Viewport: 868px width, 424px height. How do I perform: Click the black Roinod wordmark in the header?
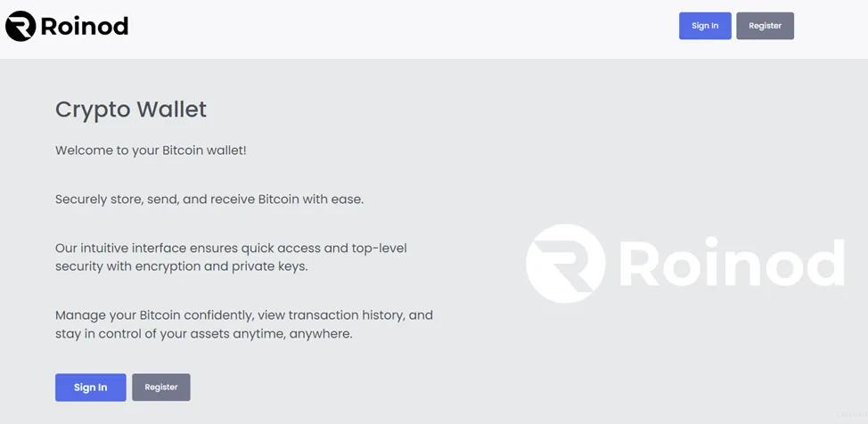coord(84,26)
